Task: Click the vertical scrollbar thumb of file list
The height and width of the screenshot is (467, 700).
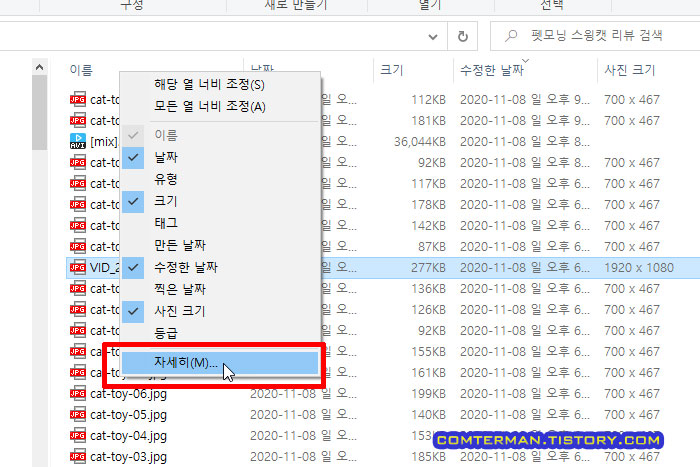Action: pos(39,113)
